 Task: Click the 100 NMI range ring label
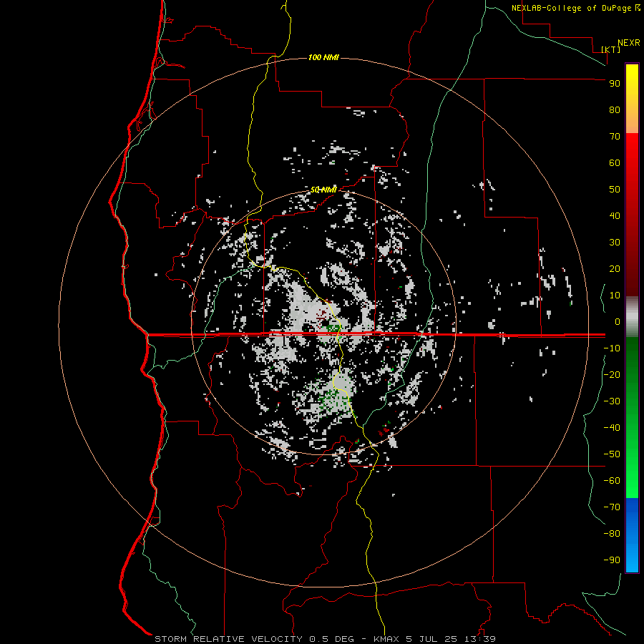pos(323,57)
